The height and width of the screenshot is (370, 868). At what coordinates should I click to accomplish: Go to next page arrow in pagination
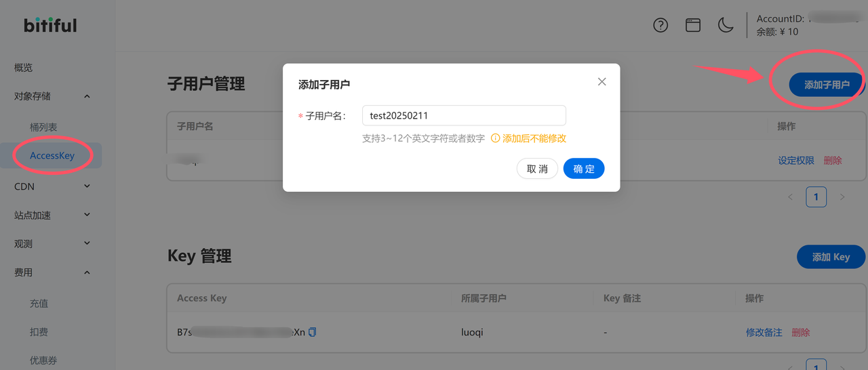click(x=842, y=197)
